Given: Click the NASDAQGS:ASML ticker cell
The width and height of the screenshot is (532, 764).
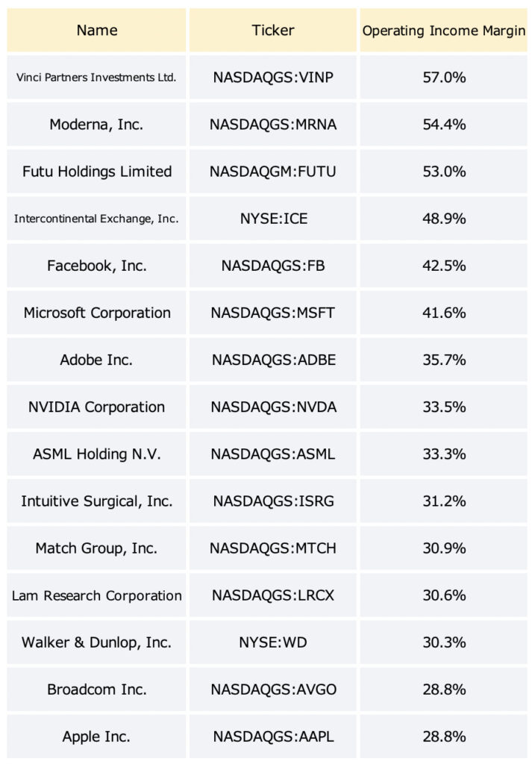Looking at the screenshot, I should click(x=273, y=454).
